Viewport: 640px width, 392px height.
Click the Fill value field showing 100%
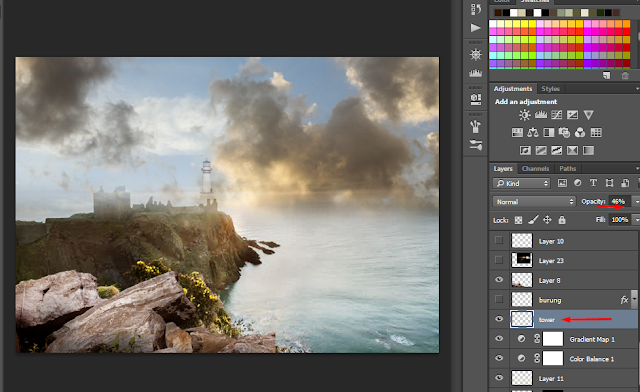click(620, 220)
